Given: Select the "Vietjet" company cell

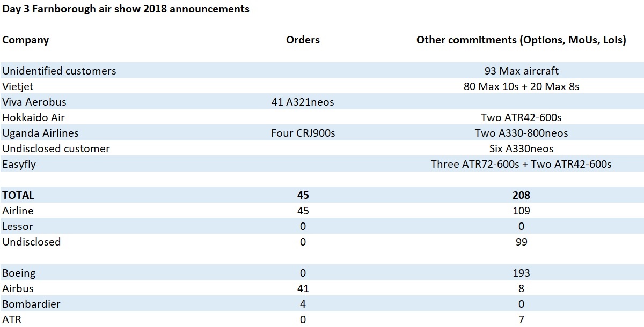Looking at the screenshot, I should coord(18,86).
